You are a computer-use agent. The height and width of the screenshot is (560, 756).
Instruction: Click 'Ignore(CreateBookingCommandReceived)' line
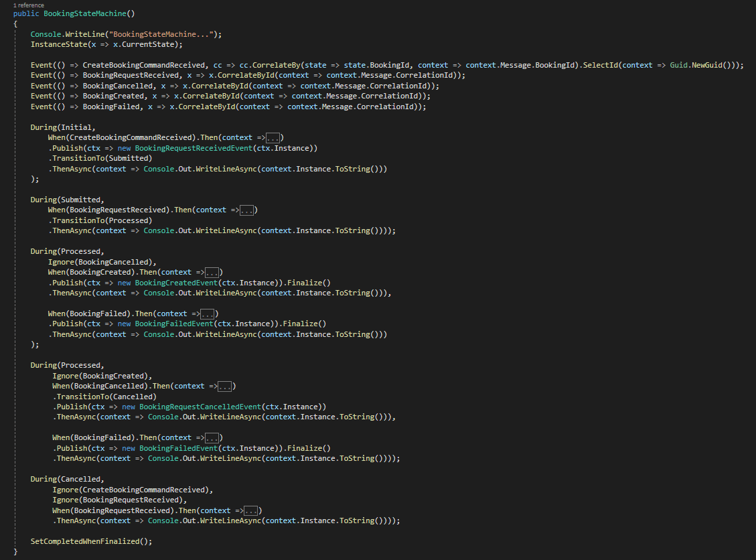(133, 490)
